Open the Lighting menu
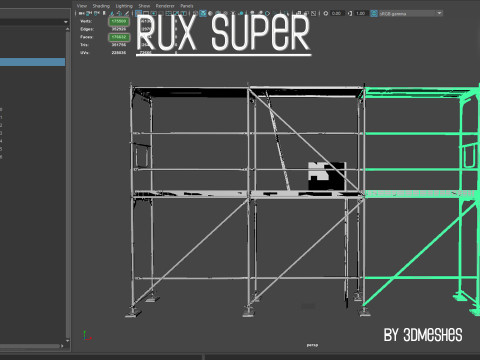The image size is (480, 360). pyautogui.click(x=124, y=6)
